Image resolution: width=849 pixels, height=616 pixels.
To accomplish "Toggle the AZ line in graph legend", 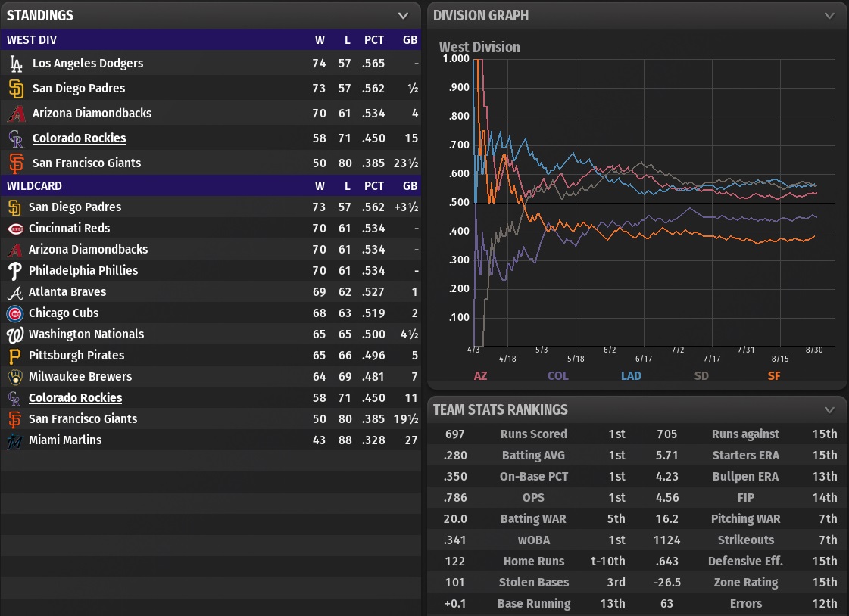I will point(480,376).
